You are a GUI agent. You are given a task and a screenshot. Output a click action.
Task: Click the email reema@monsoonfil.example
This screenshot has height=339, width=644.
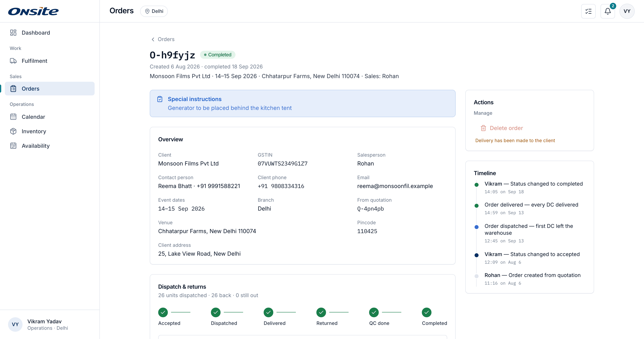pyautogui.click(x=395, y=186)
